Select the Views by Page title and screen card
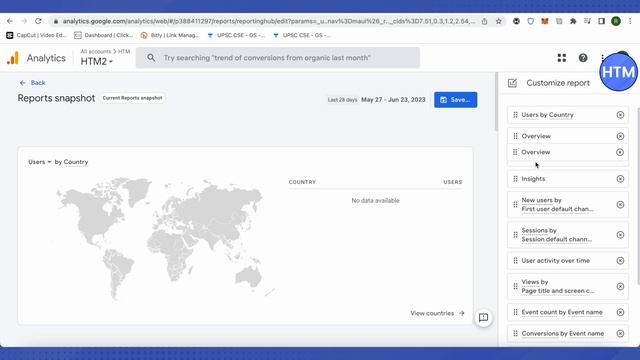Screen dimensions: 640x360 tap(568, 287)
